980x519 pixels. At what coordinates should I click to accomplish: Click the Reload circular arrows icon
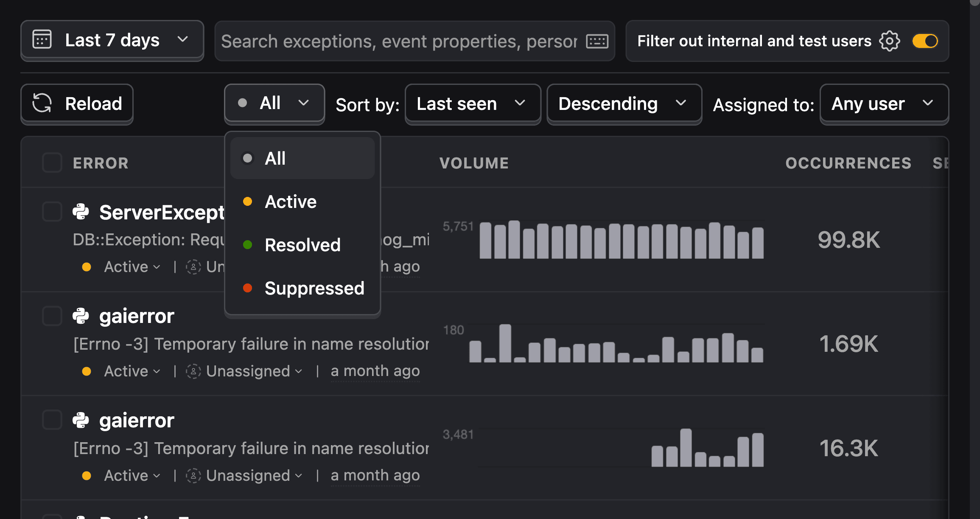click(x=42, y=103)
